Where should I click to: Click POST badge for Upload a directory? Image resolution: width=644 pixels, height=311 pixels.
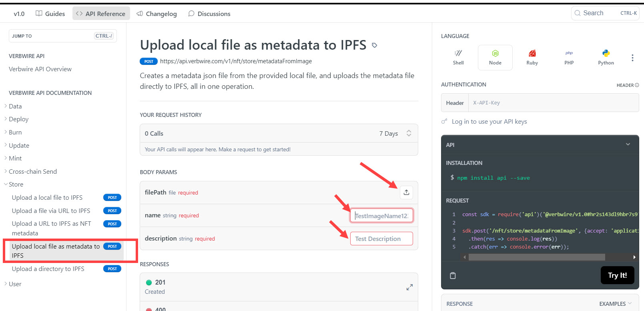coord(112,269)
